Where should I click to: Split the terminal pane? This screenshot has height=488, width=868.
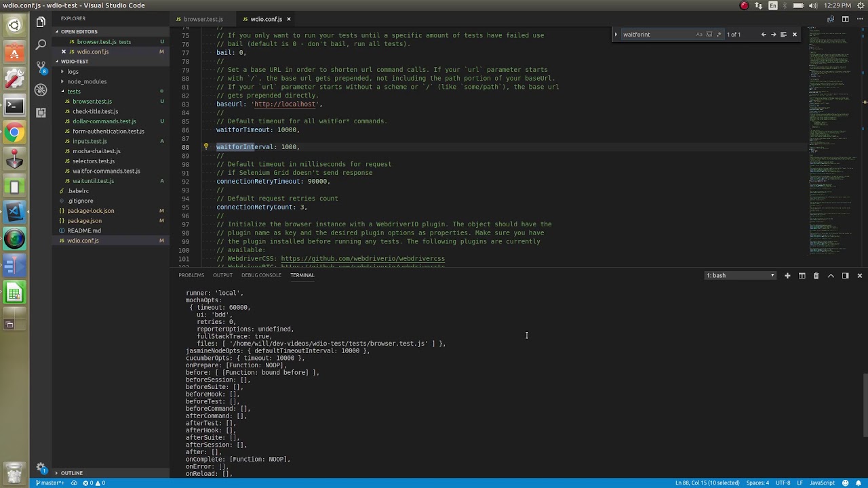click(x=802, y=276)
